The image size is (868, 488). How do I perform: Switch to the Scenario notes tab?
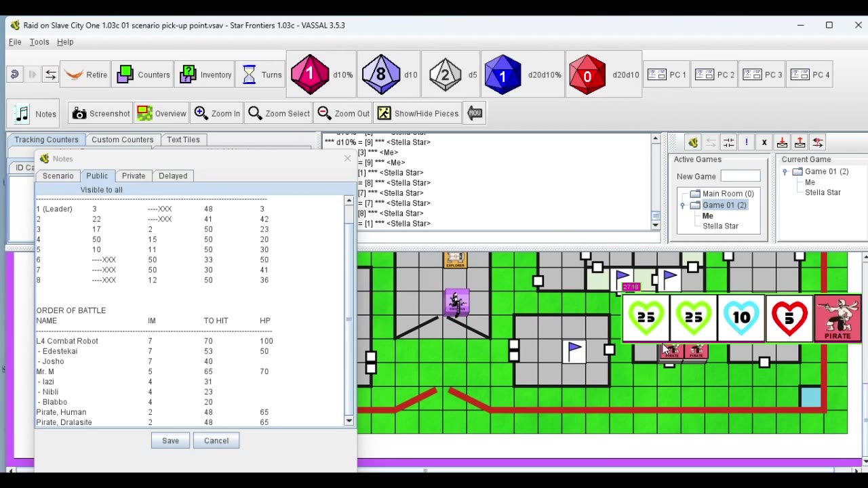pyautogui.click(x=58, y=176)
